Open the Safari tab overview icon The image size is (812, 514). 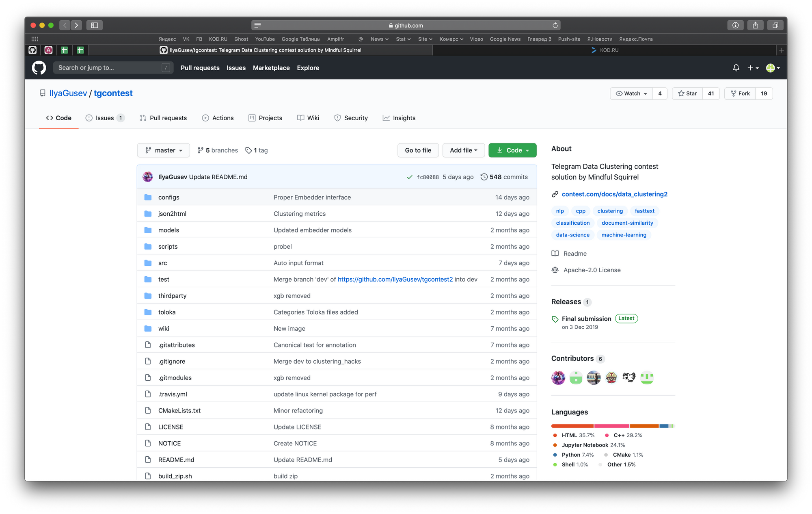pyautogui.click(x=775, y=25)
